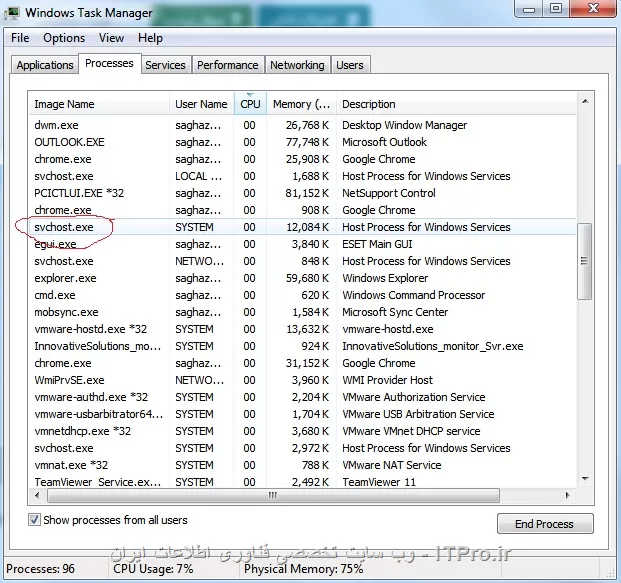
Task: Select svchost.exe using 12,084 K memory
Action: pos(303,227)
